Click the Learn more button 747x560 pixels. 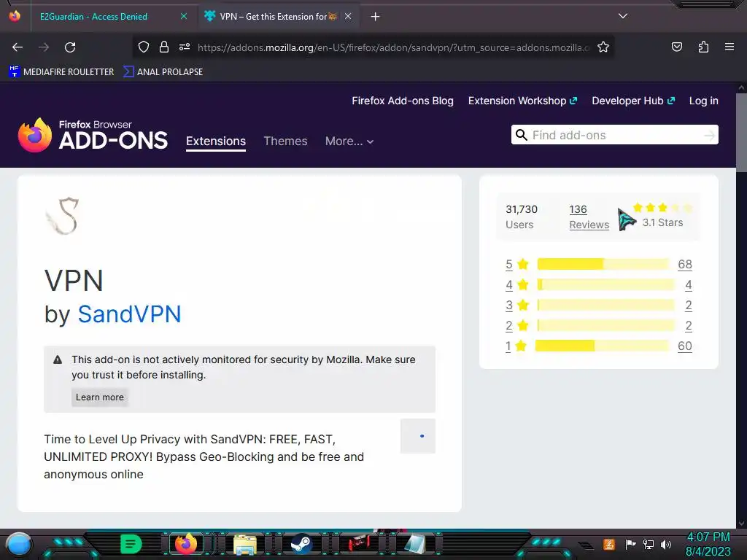coord(99,397)
